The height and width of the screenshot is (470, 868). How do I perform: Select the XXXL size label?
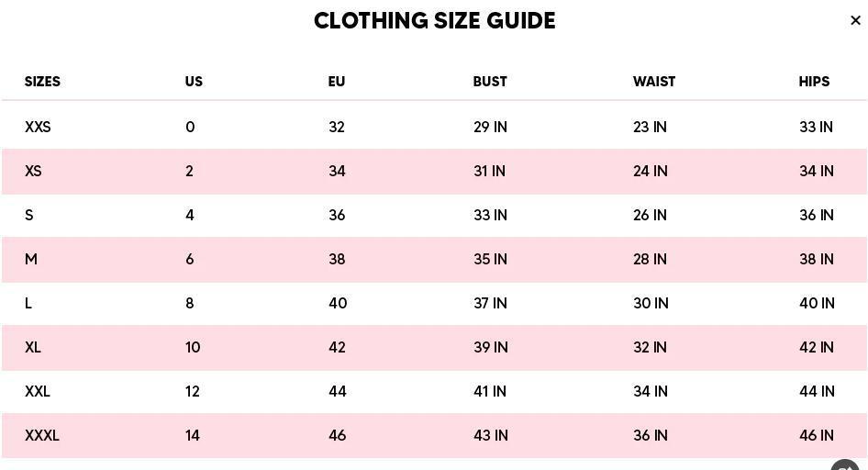tap(42, 435)
